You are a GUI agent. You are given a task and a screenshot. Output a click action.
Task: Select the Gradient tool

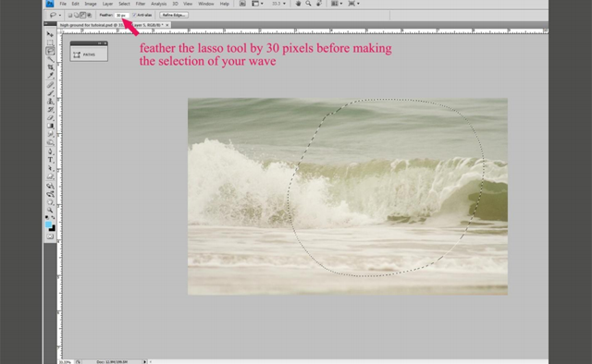pyautogui.click(x=50, y=126)
